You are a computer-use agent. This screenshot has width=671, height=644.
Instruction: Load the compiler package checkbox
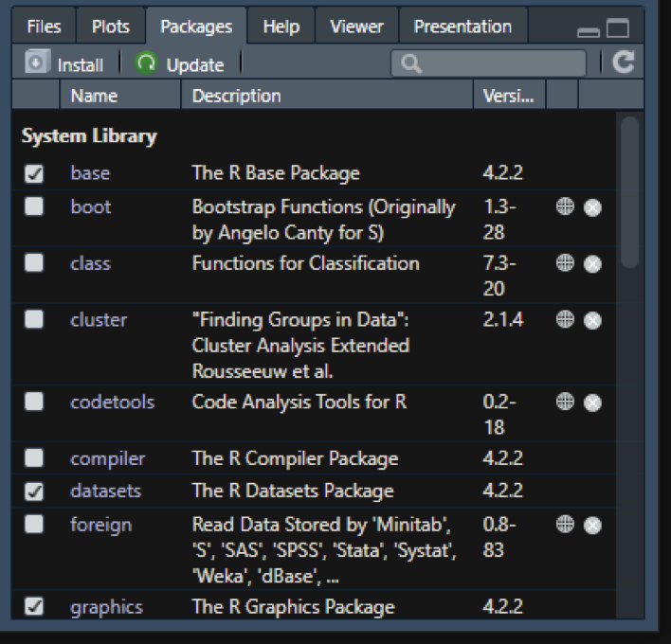point(34,458)
